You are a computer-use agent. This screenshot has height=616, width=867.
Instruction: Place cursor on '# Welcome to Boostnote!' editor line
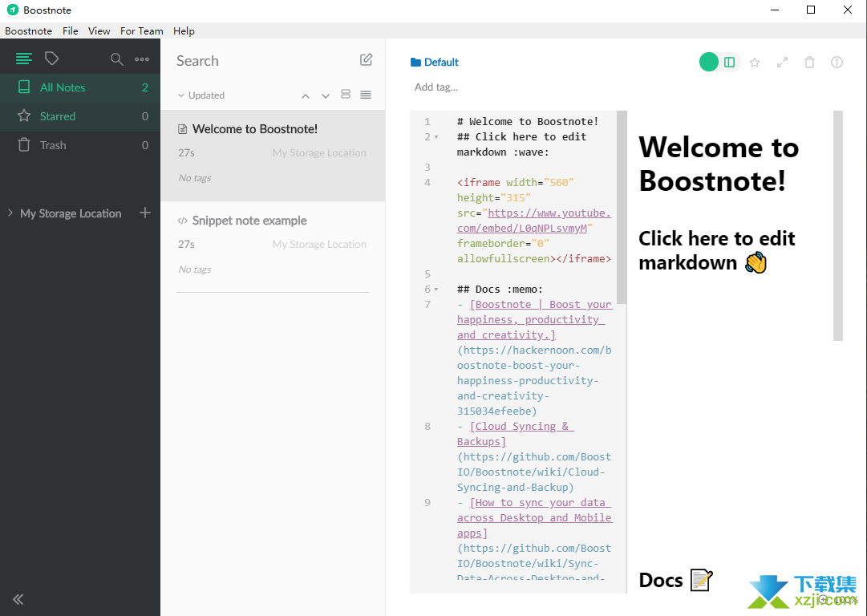pyautogui.click(x=528, y=122)
